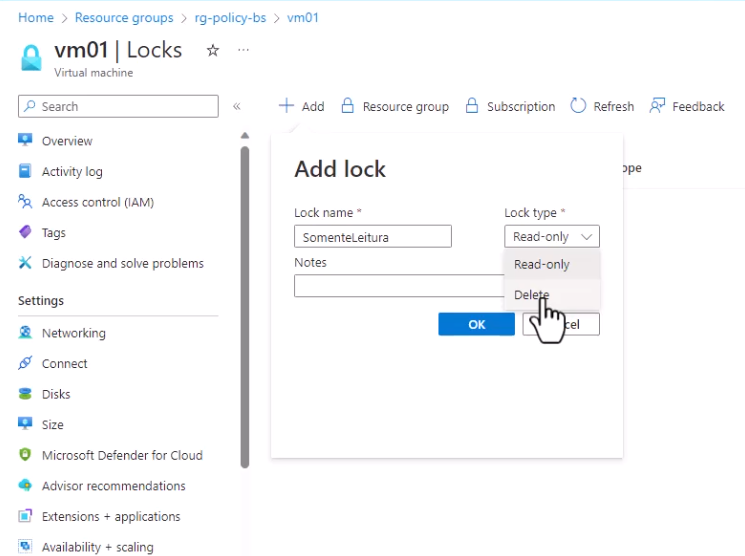Favorite vm01 Locks with the star icon
Viewport: 745px width, 556px height.
[x=213, y=50]
